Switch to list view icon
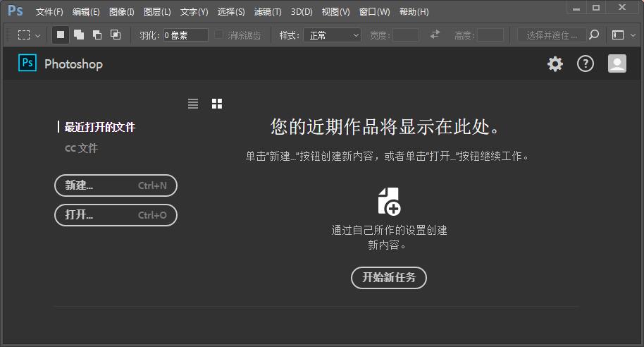This screenshot has height=347, width=644. click(x=193, y=104)
